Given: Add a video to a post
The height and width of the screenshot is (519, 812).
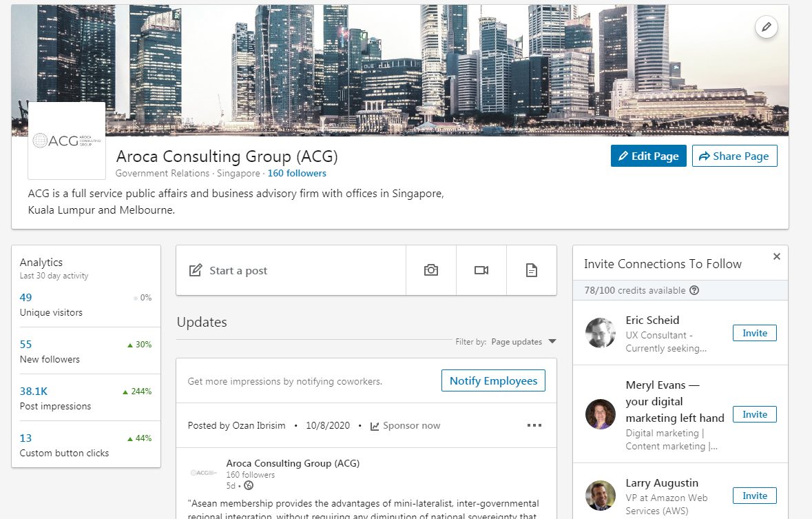Looking at the screenshot, I should (481, 270).
